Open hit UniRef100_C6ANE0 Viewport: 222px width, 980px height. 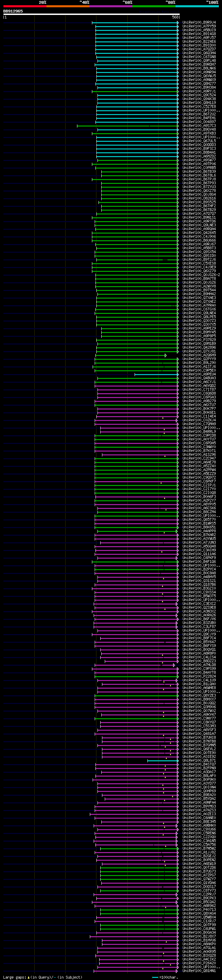click(199, 818)
